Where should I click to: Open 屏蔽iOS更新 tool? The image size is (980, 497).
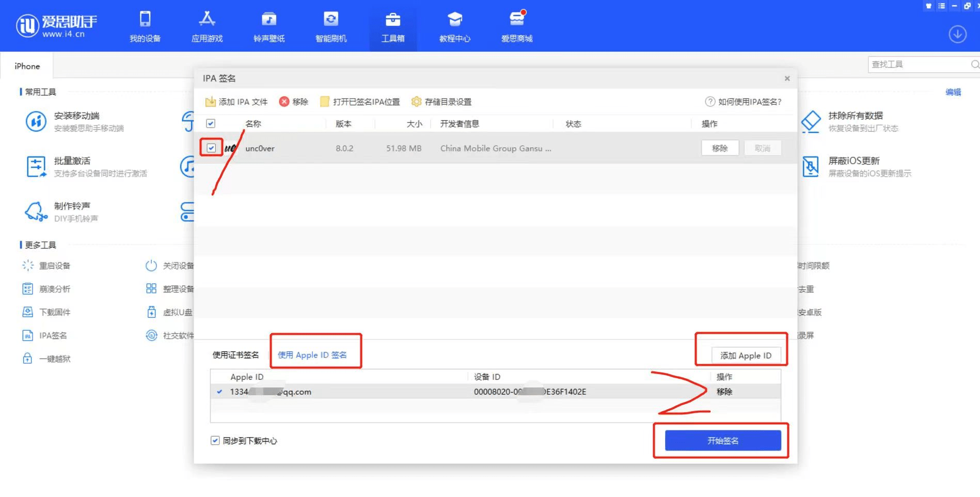tap(856, 166)
